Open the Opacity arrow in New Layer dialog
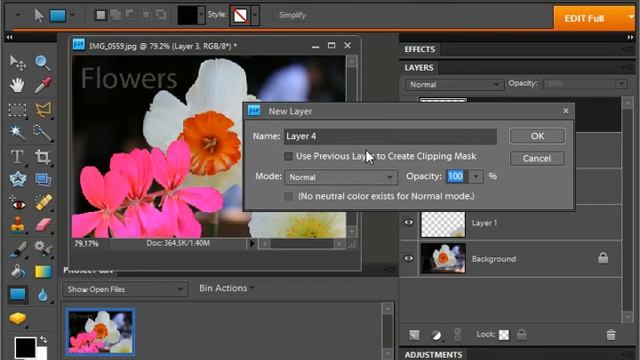Screen dimensions: 640x360 tap(476, 177)
